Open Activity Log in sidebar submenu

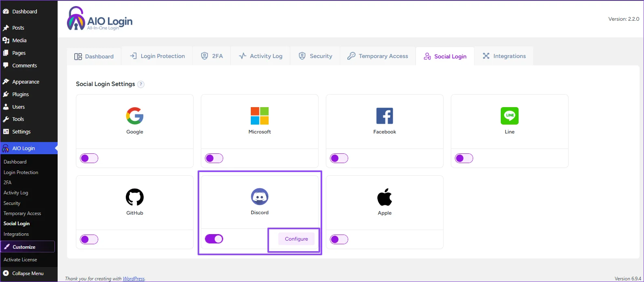click(16, 193)
